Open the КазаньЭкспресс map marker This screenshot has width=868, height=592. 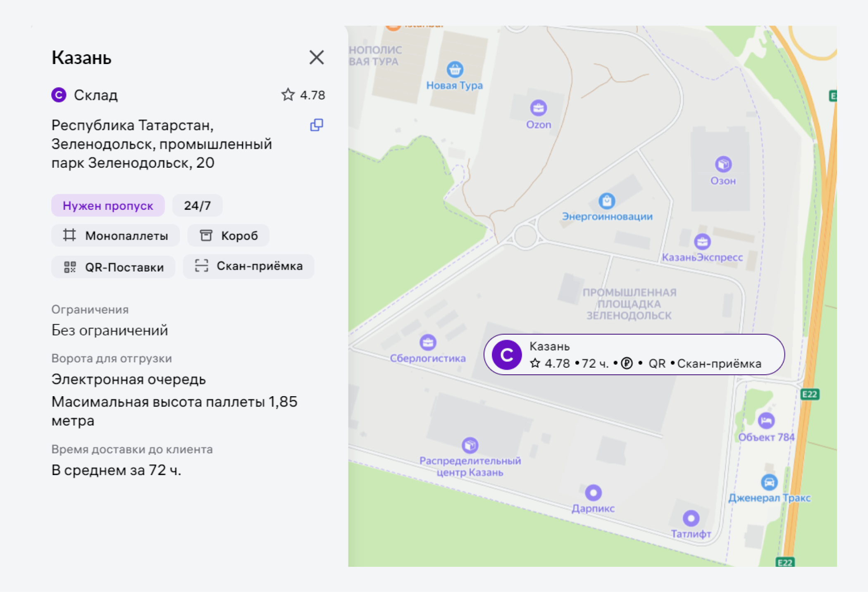[702, 242]
